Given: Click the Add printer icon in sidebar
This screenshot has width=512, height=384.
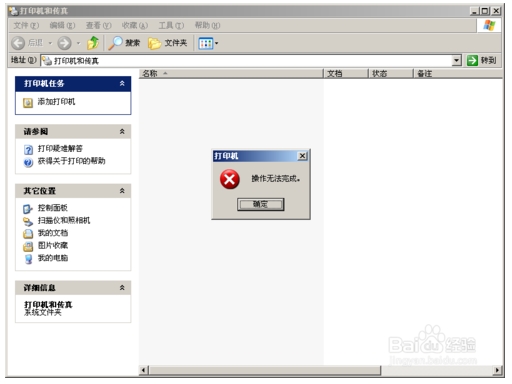Looking at the screenshot, I should tap(28, 103).
